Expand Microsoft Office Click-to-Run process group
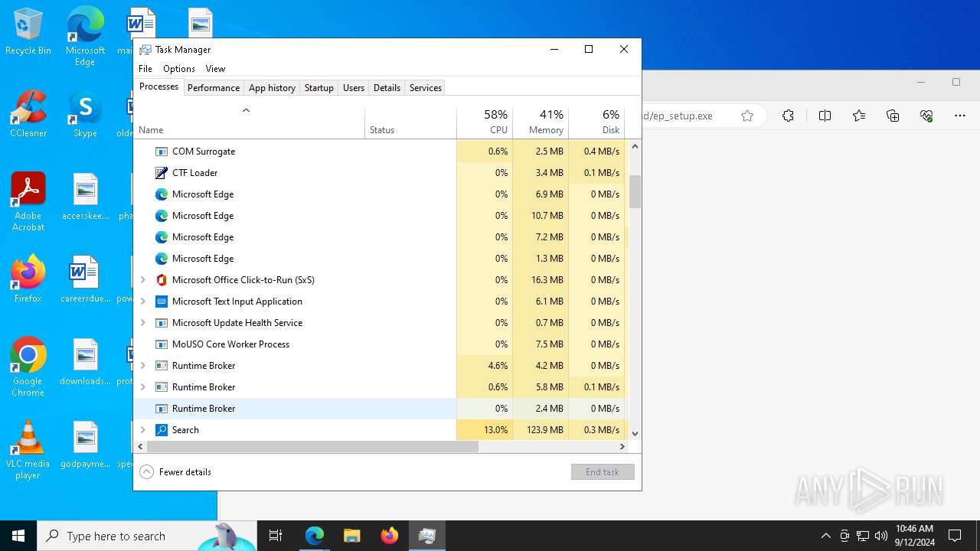 pos(142,280)
